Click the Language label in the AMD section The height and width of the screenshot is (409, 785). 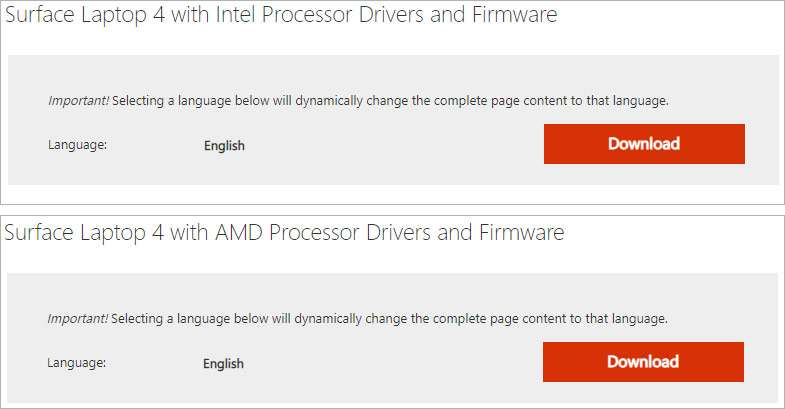coord(76,363)
